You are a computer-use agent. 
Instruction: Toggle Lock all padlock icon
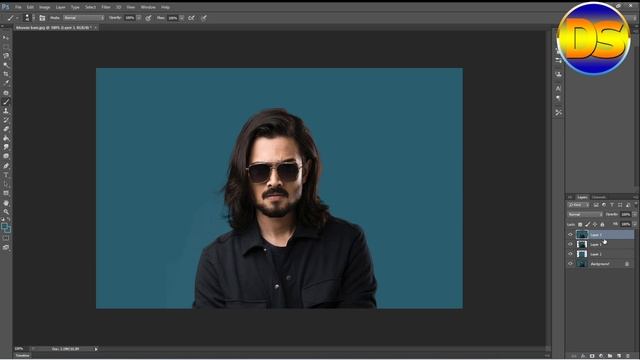[x=602, y=224]
